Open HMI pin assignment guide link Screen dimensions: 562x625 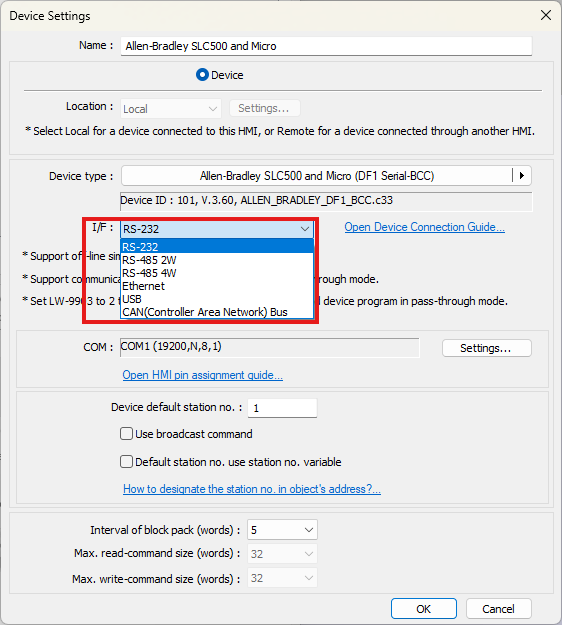(202, 375)
